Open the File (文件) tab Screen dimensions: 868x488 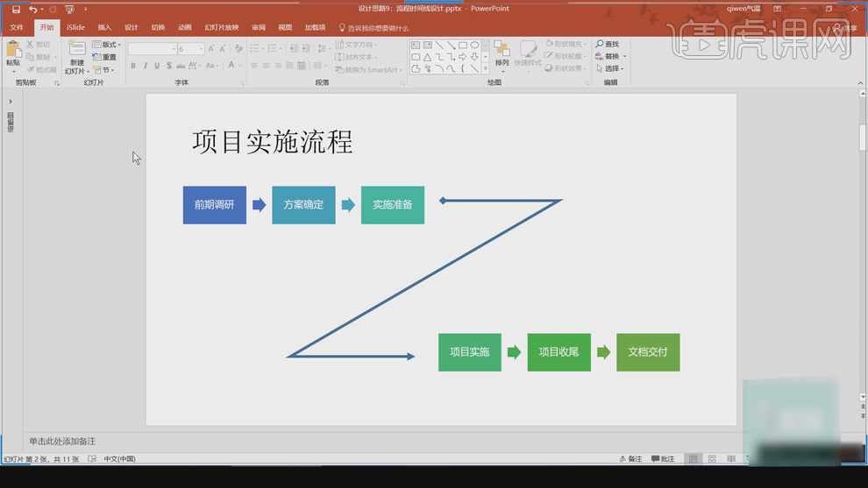click(17, 27)
